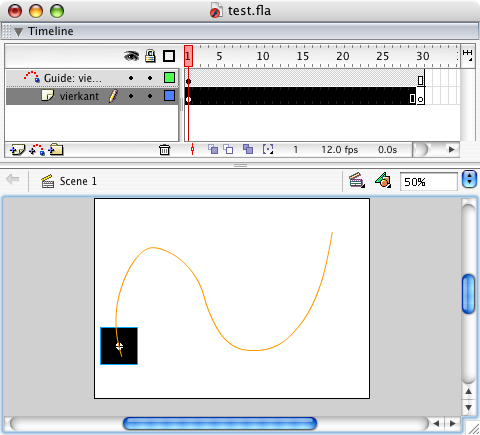Click the Insert Layer Folder icon

[56, 150]
